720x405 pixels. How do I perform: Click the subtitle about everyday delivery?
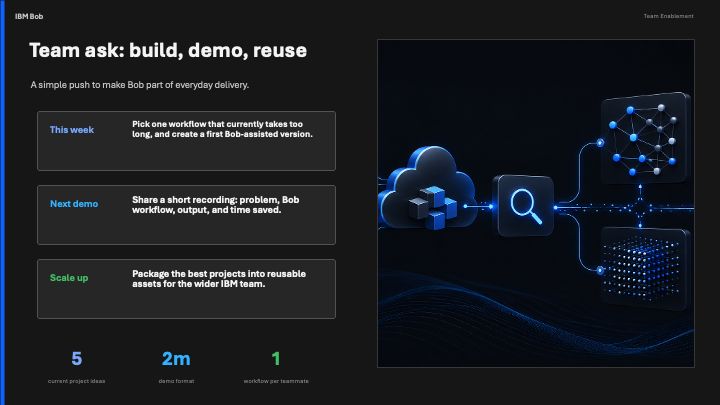pos(140,85)
